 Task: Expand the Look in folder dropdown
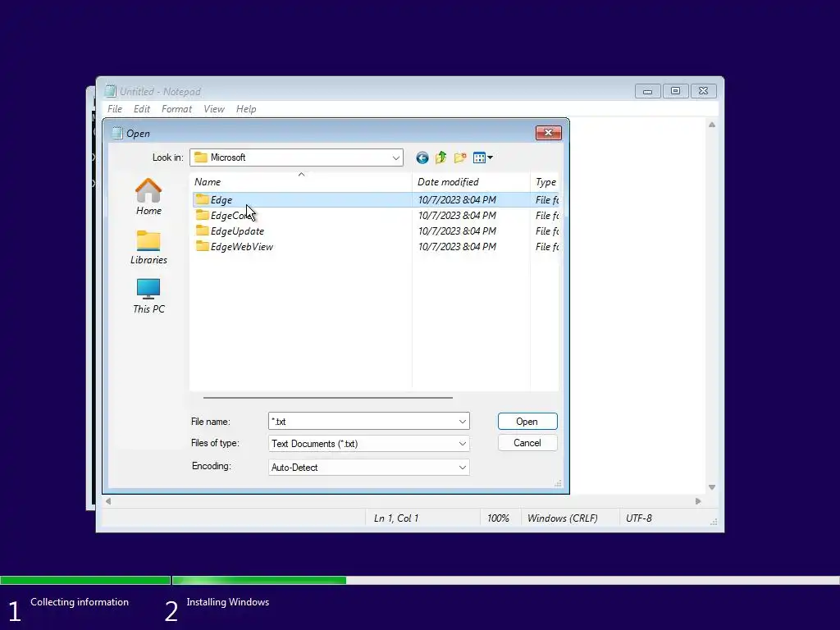click(x=396, y=157)
